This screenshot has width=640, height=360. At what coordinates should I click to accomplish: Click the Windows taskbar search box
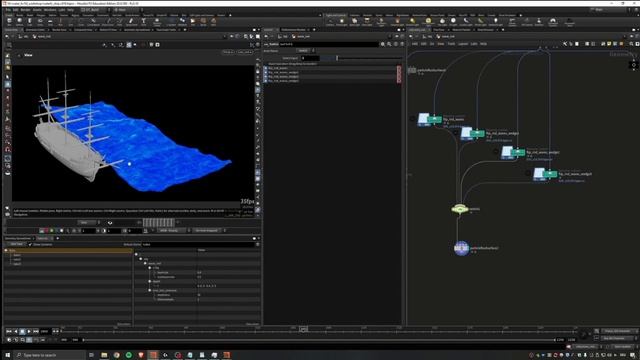point(50,355)
